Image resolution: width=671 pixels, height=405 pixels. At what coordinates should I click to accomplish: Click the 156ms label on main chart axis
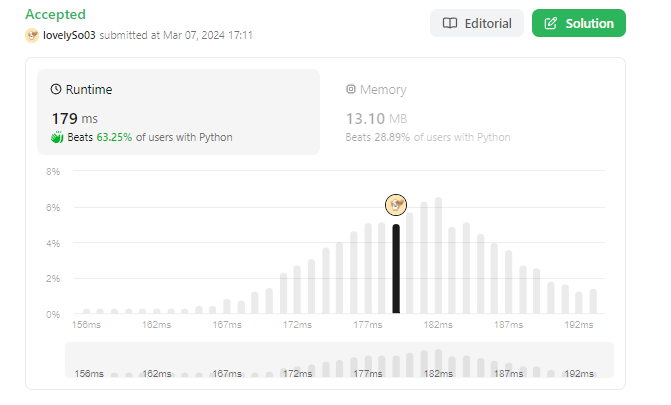pyautogui.click(x=86, y=325)
